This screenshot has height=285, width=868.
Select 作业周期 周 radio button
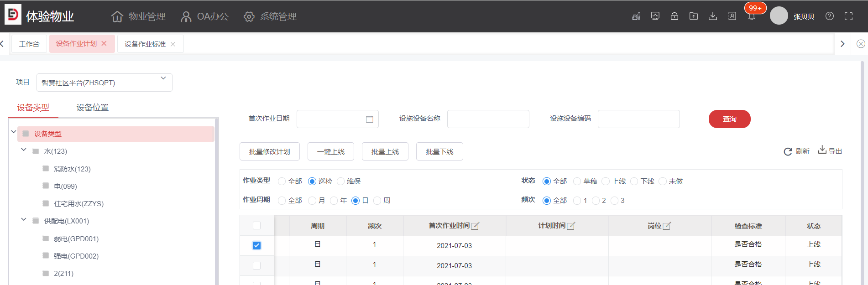click(377, 201)
